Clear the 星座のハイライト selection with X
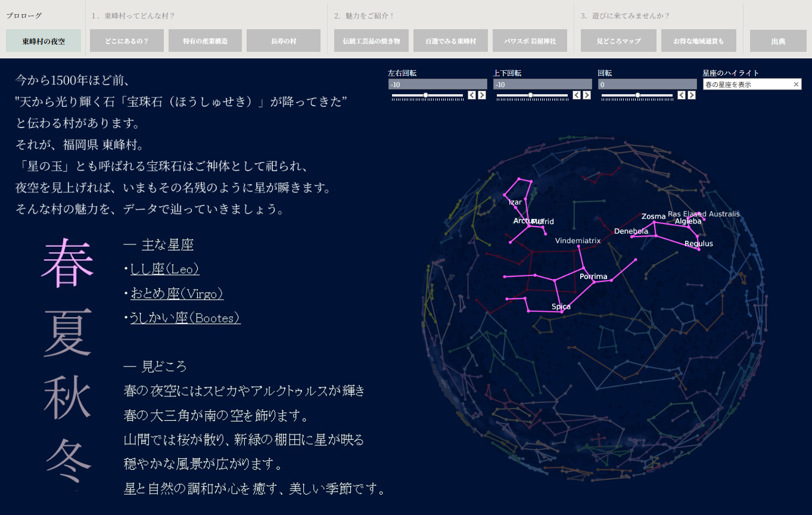The height and width of the screenshot is (515, 812). point(796,85)
